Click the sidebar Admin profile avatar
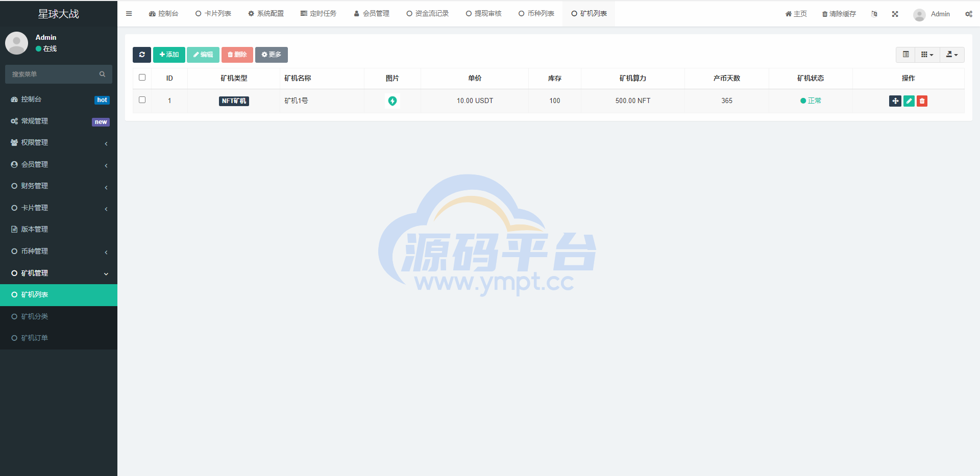The image size is (980, 476). tap(16, 43)
